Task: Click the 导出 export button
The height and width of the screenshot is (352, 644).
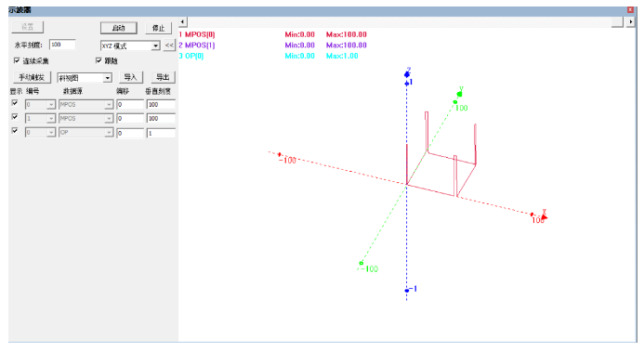Action: tap(163, 77)
